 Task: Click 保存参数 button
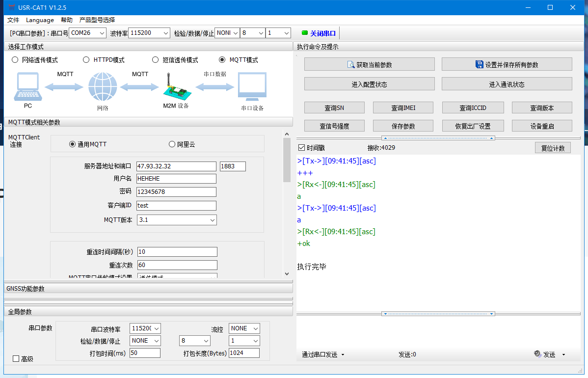tap(403, 126)
